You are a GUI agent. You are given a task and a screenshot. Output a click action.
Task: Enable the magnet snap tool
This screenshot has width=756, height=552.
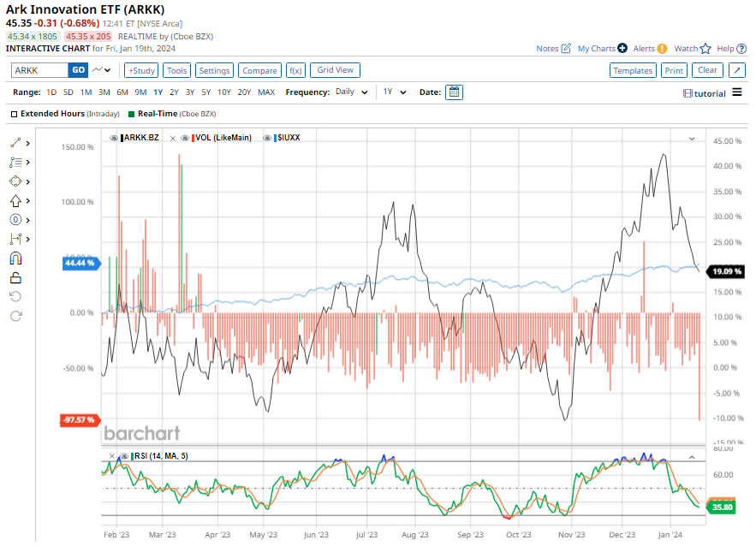point(15,258)
